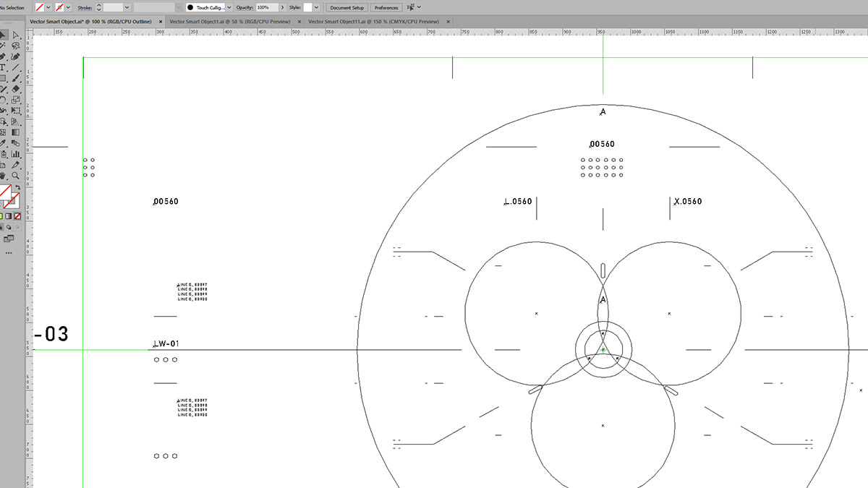
Task: Select the Paintbrush tool
Action: 15,77
